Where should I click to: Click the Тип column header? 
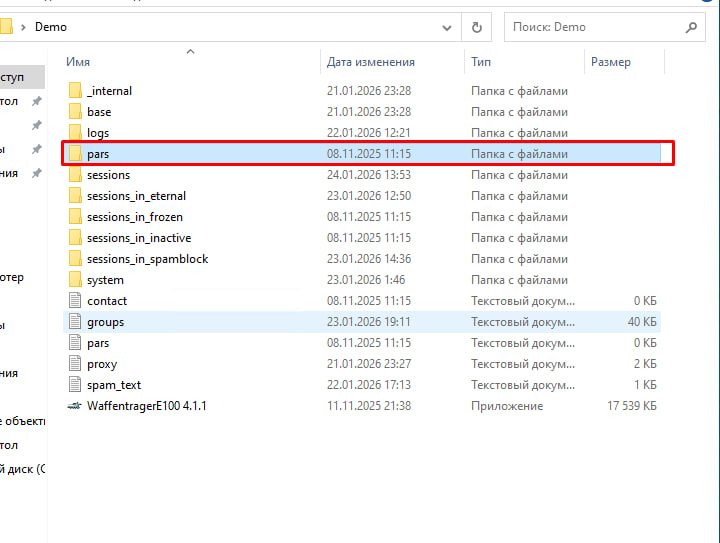tap(481, 62)
